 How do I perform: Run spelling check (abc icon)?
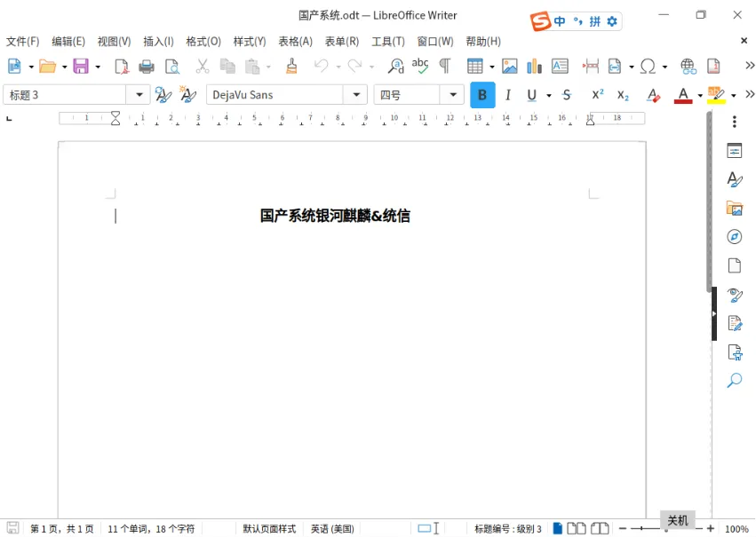[x=420, y=66]
